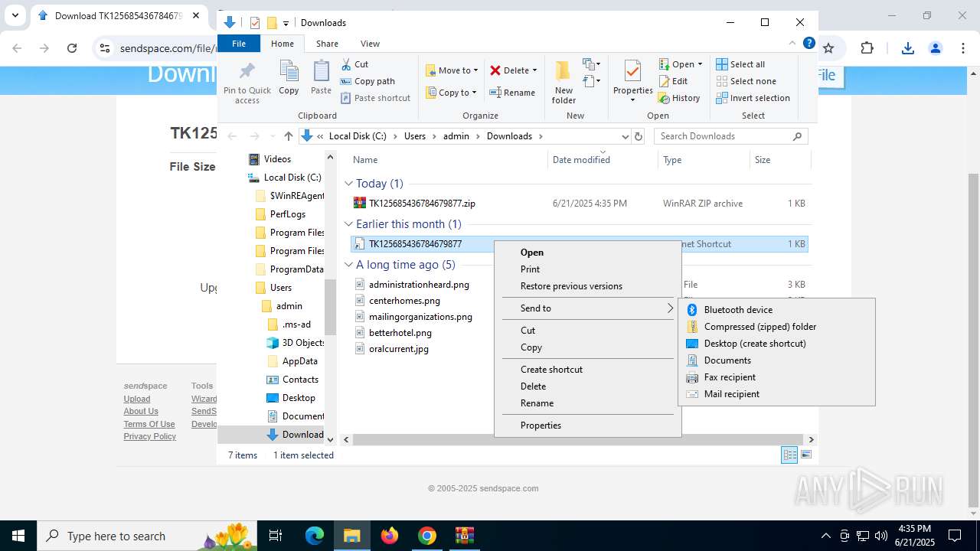Select Compressed (zipped) folder option

point(776,327)
